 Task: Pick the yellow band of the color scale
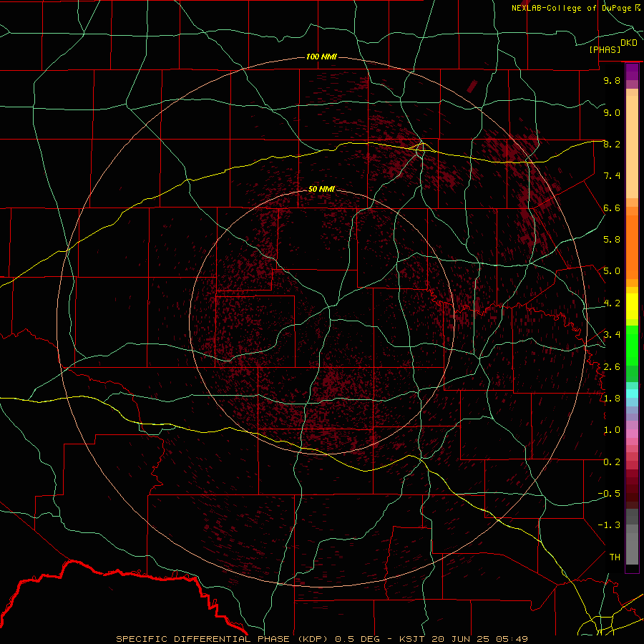pyautogui.click(x=632, y=306)
